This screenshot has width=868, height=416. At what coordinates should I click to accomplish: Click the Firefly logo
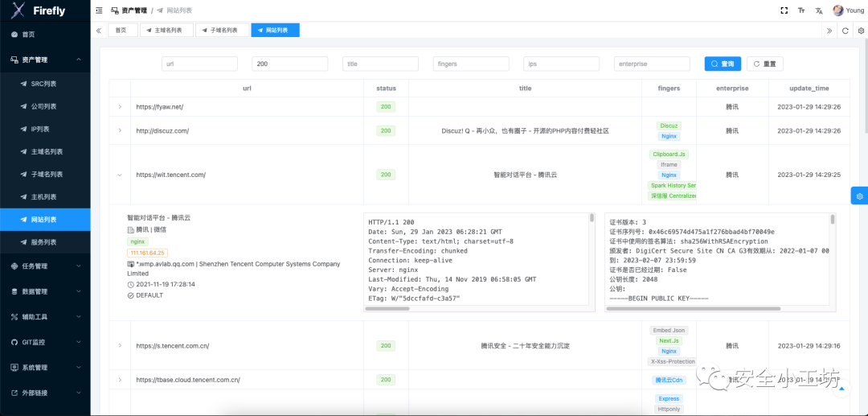coord(39,10)
